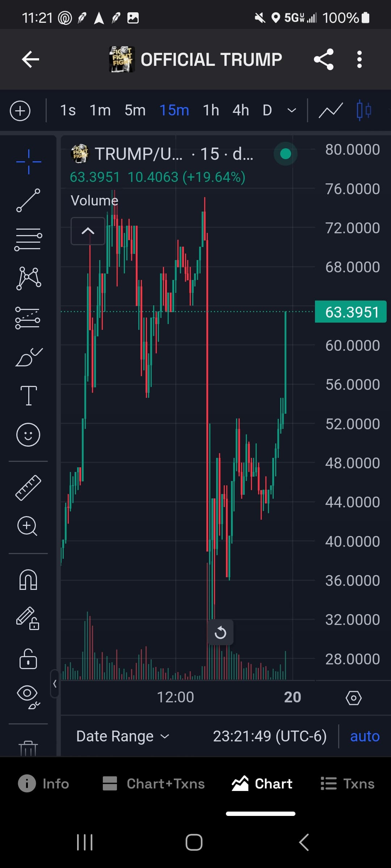This screenshot has height=868, width=391.
Task: Open chart settings hexagon icon
Action: tap(354, 698)
